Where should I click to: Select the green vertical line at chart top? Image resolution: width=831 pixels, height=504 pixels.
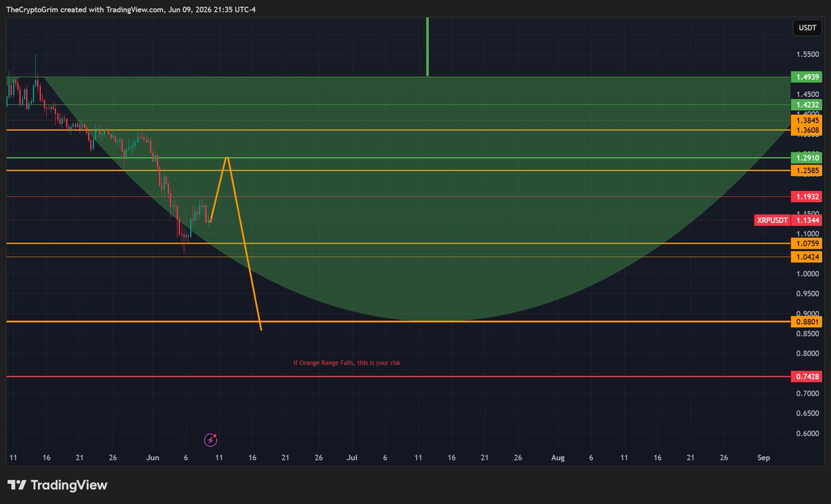[x=427, y=46]
